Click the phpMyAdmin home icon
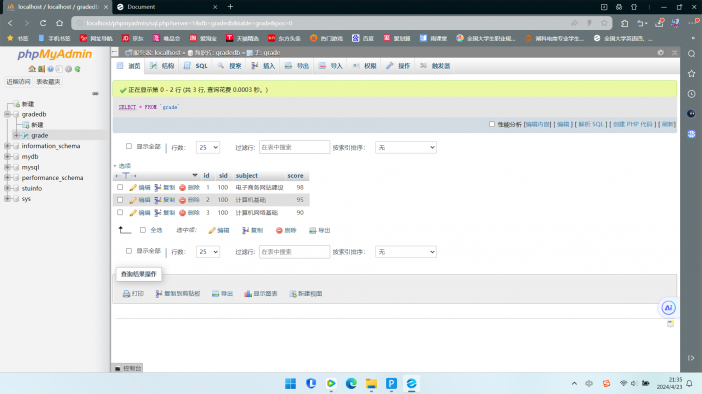This screenshot has height=394, width=702. tap(32, 69)
